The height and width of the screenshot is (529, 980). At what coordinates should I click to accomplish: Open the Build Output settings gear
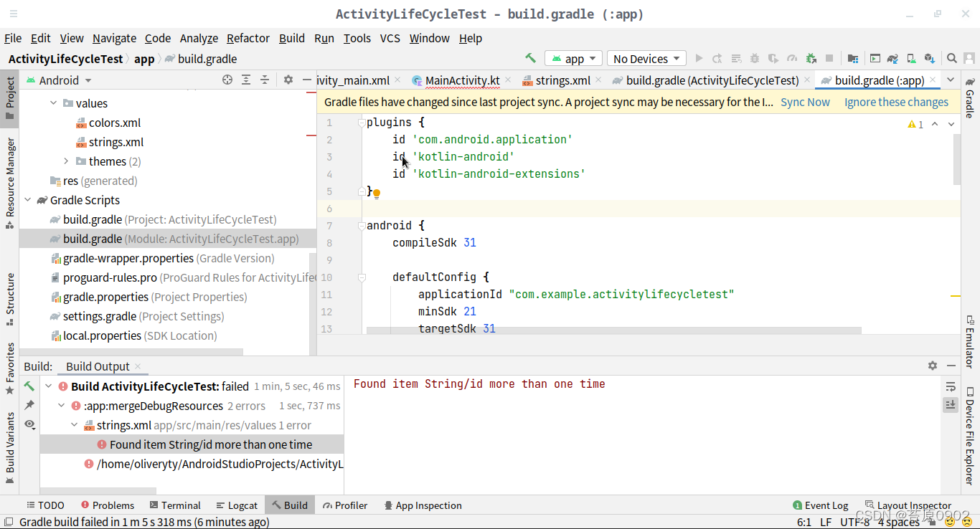coord(933,366)
